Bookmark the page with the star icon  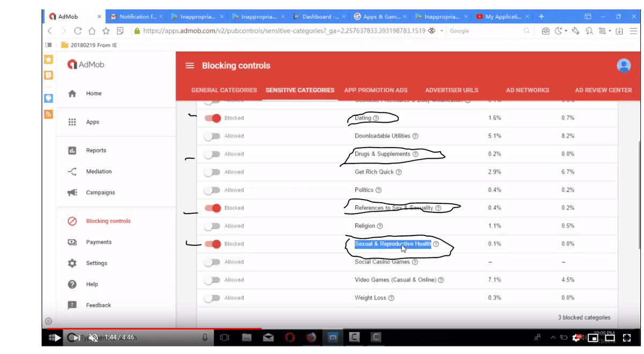click(x=106, y=31)
